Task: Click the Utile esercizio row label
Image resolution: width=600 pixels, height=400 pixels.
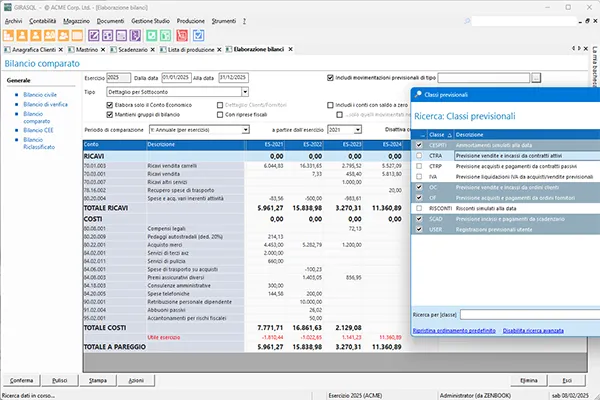Action: [x=164, y=338]
